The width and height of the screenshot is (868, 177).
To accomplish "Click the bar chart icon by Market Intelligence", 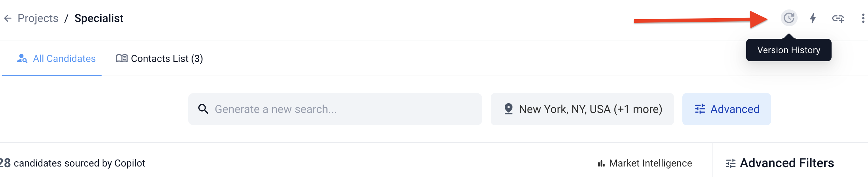I will click(601, 163).
